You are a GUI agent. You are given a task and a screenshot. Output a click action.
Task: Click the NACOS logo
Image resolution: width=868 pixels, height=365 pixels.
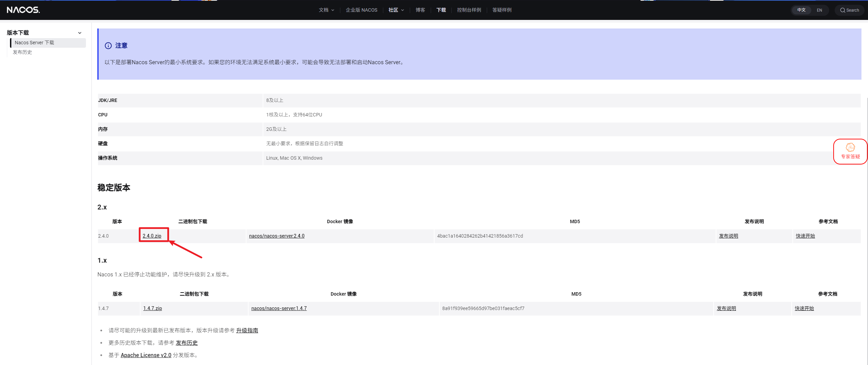click(x=23, y=10)
